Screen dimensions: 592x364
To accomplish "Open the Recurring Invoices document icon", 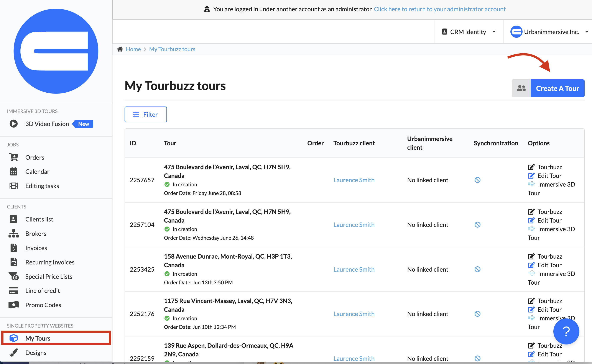I will 13,262.
